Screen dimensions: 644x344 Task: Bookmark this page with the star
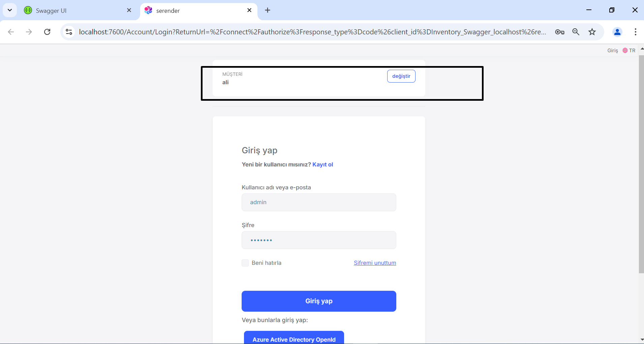[592, 32]
